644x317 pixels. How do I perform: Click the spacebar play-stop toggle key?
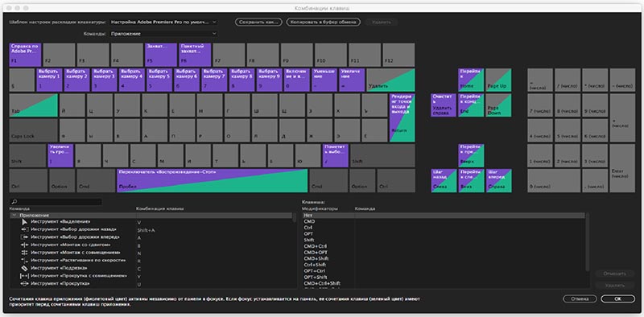(213, 181)
